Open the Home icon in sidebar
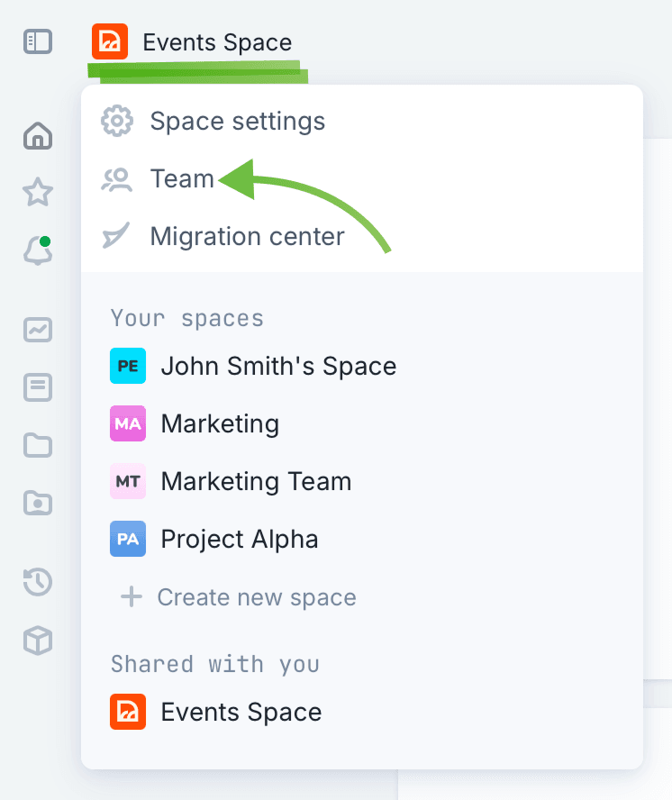The height and width of the screenshot is (800, 672). pos(38,136)
